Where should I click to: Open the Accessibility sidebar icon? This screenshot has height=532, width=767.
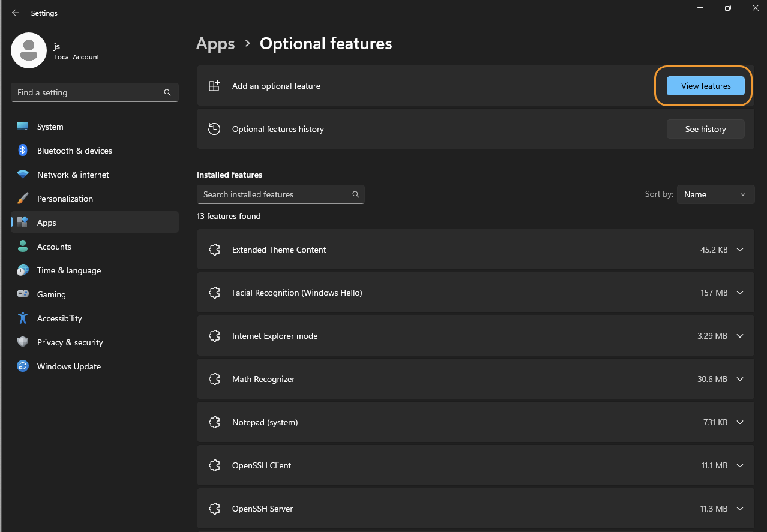(23, 318)
